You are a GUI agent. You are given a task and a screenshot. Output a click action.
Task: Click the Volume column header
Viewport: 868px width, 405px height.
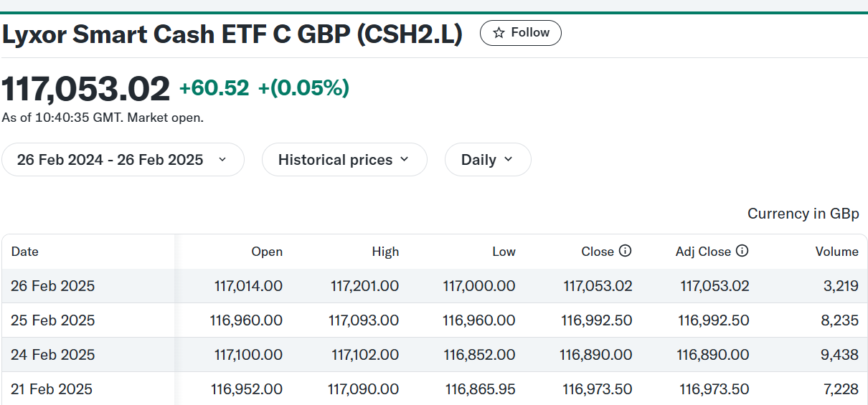(x=836, y=252)
